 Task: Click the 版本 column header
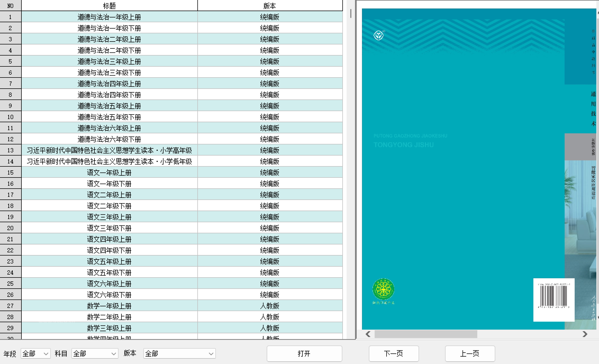[x=270, y=6]
